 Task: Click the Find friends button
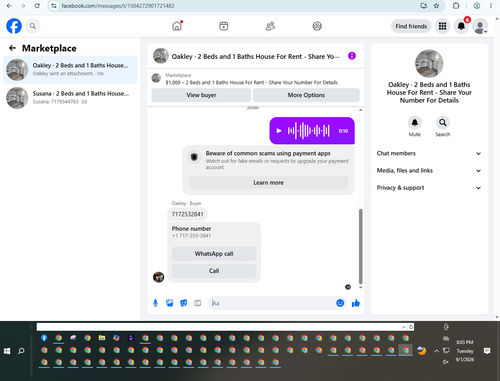pos(411,26)
